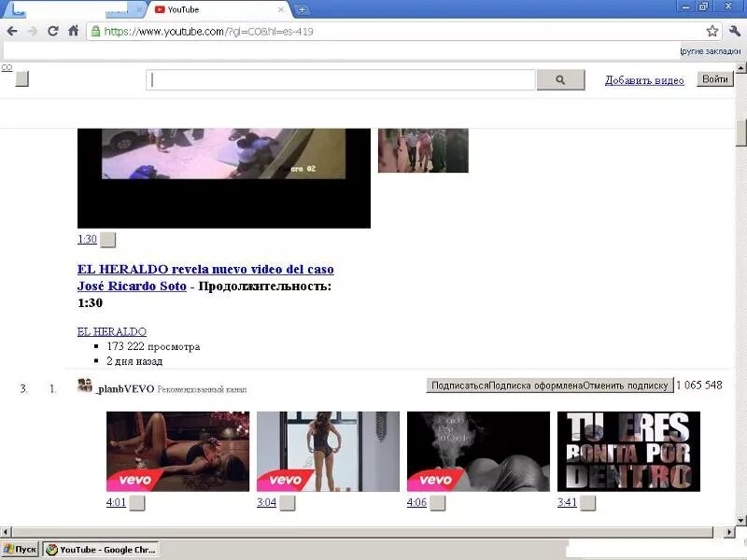Click the vertical scrollbar thumb
747x560 pixels.
[740, 133]
